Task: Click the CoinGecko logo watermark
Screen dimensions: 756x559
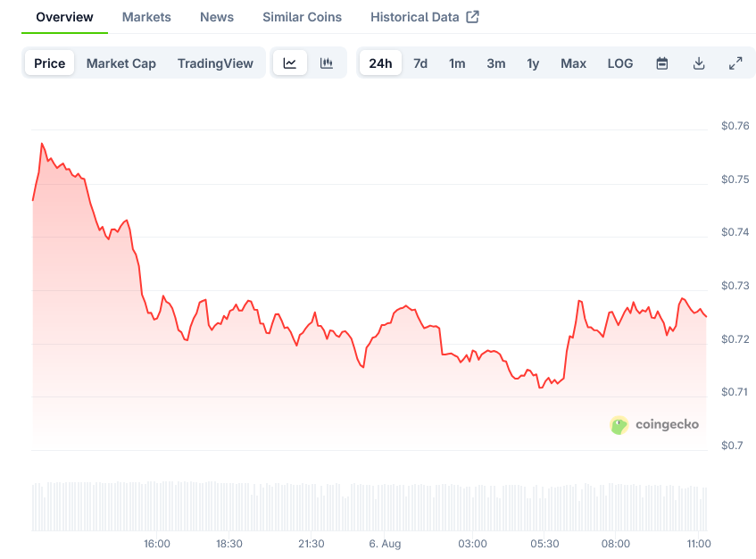Action: (655, 425)
